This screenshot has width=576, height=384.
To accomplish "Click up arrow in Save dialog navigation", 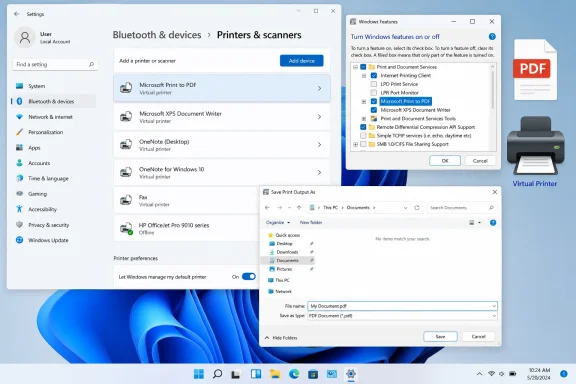I will click(x=299, y=208).
